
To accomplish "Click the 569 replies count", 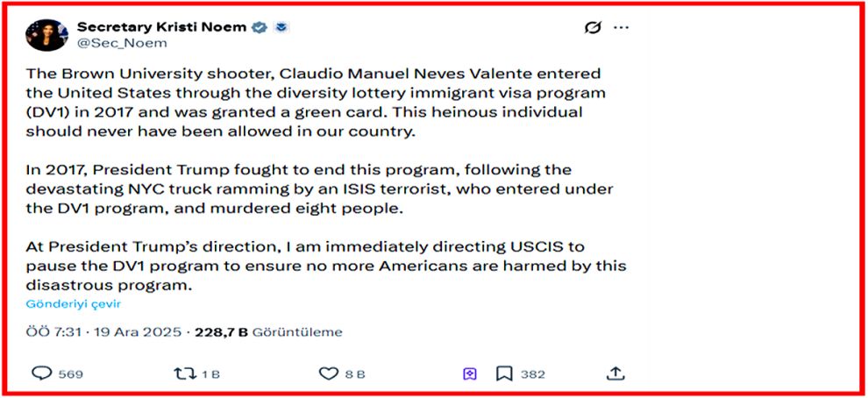I will pyautogui.click(x=71, y=374).
